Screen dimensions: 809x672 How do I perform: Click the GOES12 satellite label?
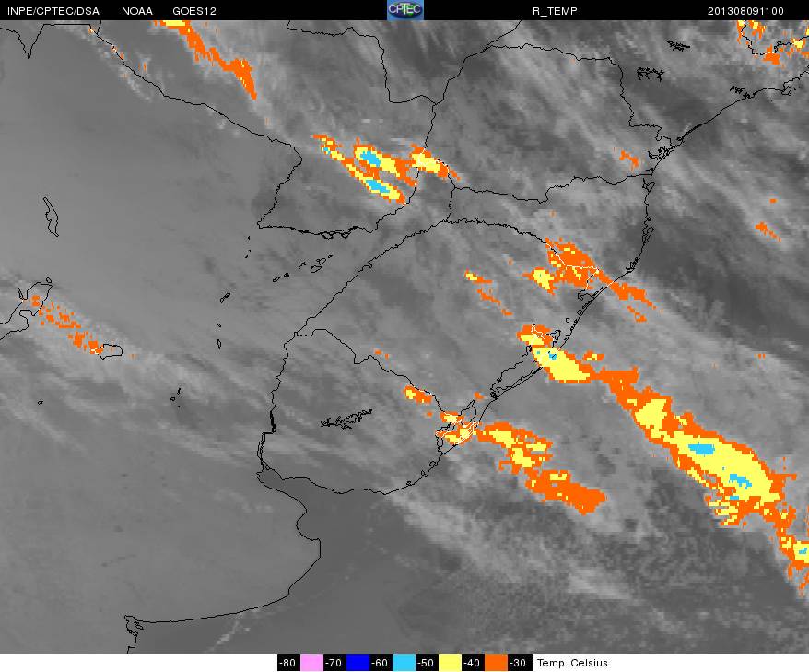coord(194,11)
